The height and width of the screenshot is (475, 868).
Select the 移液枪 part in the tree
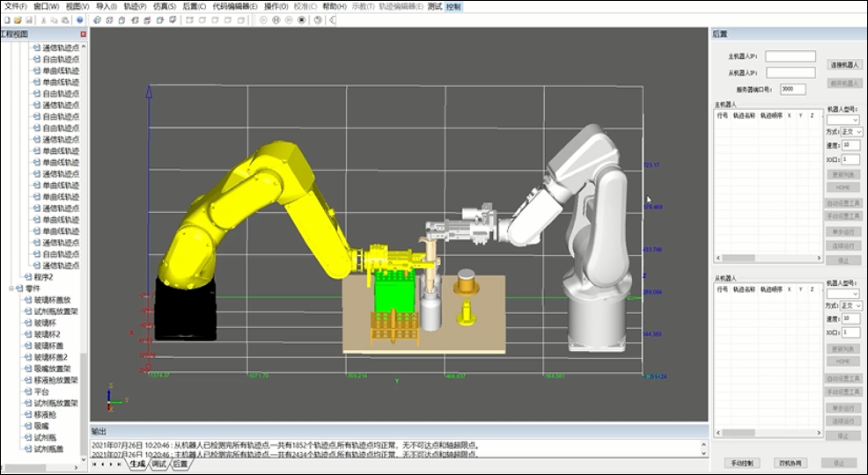pos(45,414)
